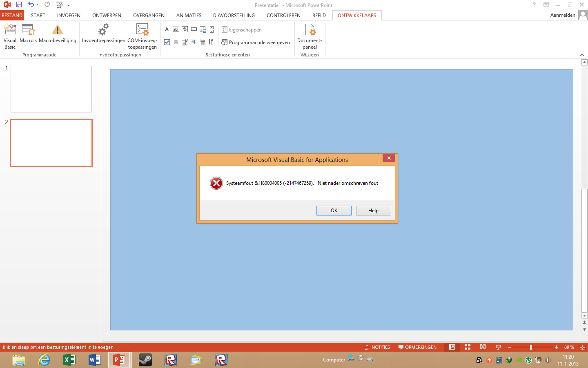
Task: Open Steam from taskbar
Action: [145, 360]
